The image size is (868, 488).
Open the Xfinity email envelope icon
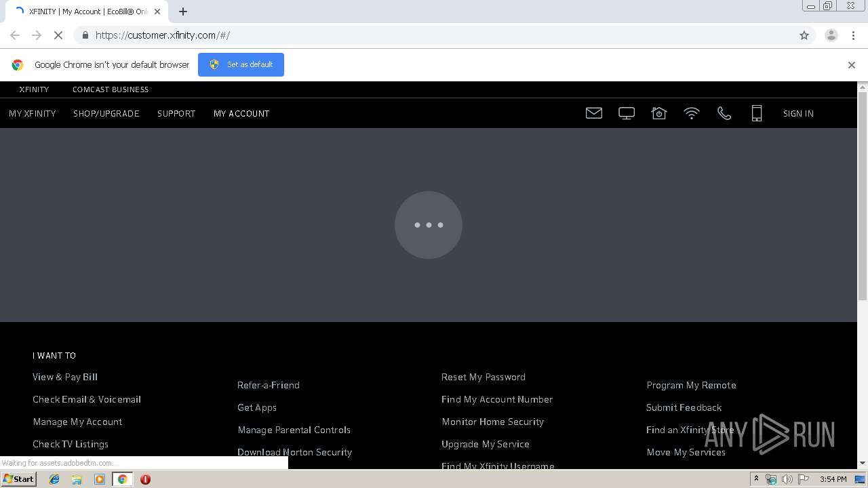click(x=594, y=113)
